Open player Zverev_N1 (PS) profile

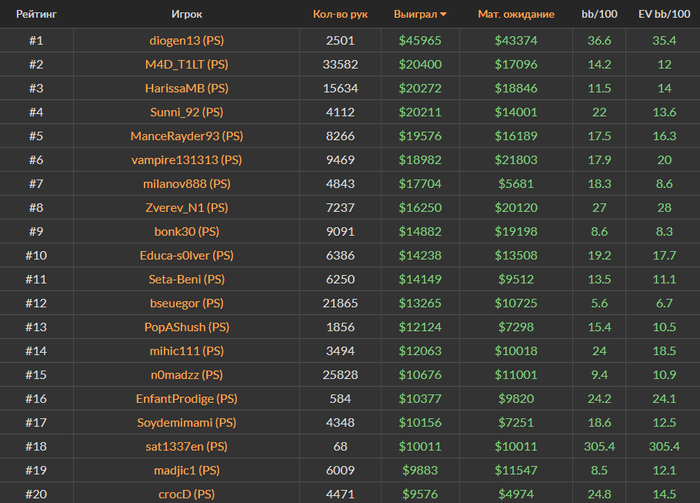(187, 208)
